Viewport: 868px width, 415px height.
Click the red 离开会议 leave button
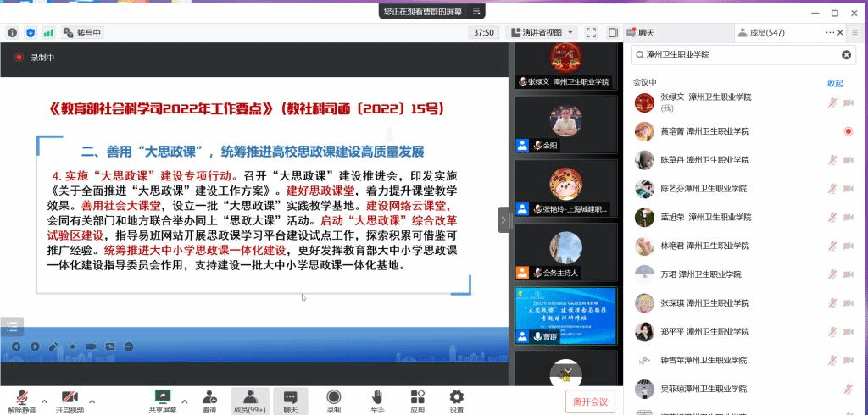pyautogui.click(x=590, y=401)
